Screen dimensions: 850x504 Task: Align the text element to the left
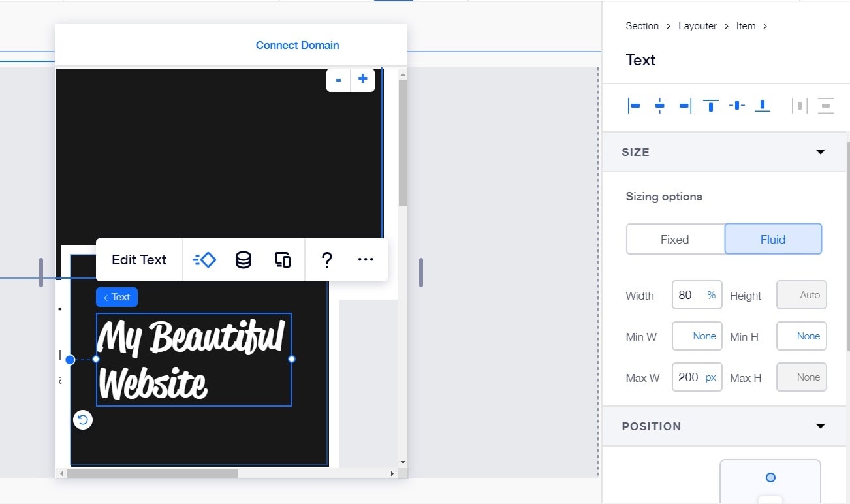coord(634,105)
